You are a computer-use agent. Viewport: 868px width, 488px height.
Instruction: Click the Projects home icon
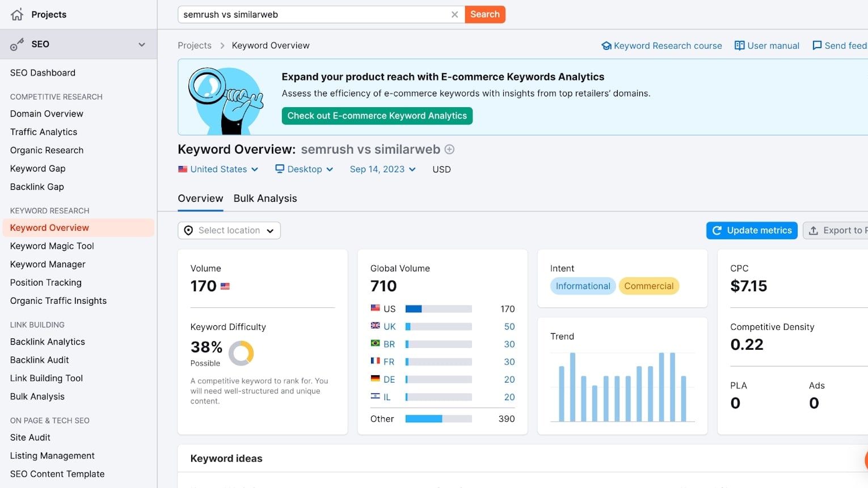(17, 15)
